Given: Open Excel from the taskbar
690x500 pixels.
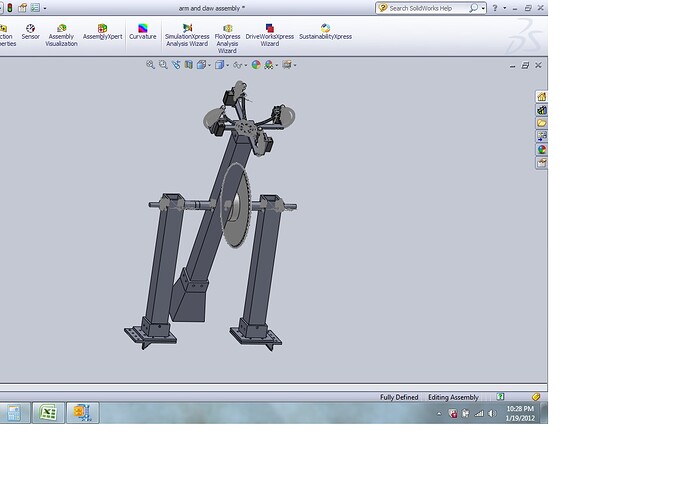Looking at the screenshot, I should [x=48, y=413].
